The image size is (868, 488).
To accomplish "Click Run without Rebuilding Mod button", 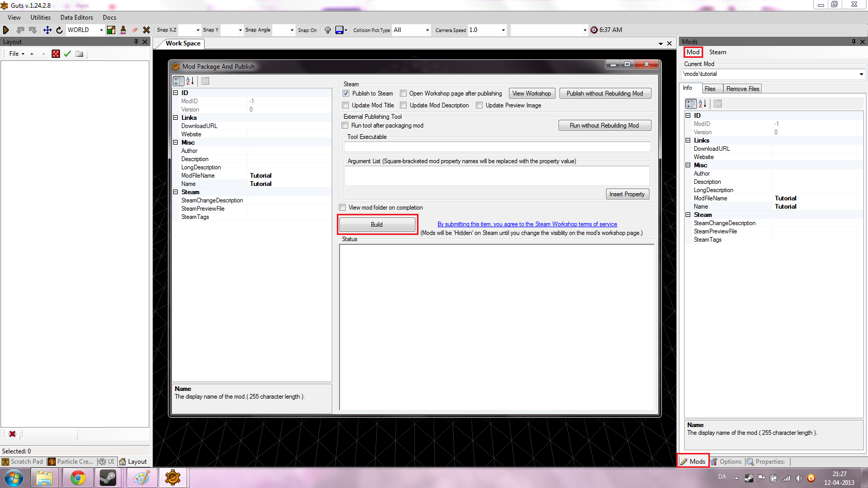I will pyautogui.click(x=605, y=125).
